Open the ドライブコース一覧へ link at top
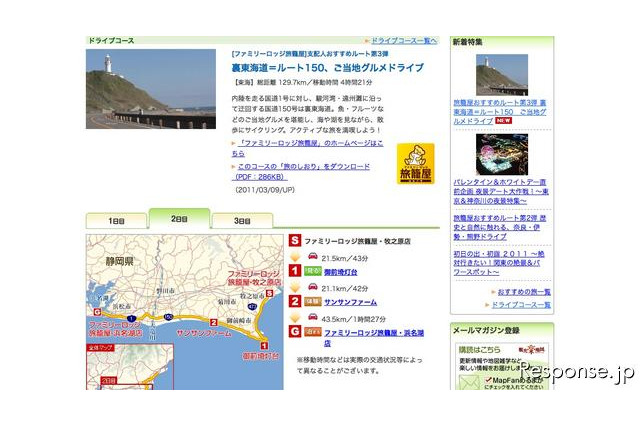640x426 pixels. coord(404,40)
